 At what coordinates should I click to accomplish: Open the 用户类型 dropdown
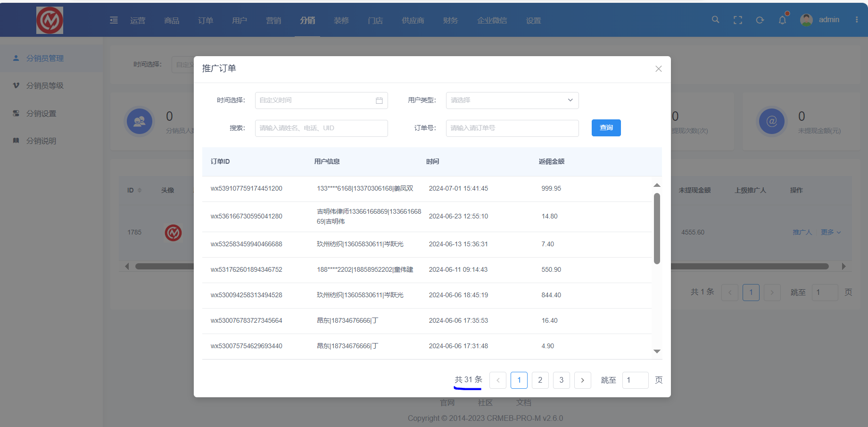pyautogui.click(x=512, y=100)
